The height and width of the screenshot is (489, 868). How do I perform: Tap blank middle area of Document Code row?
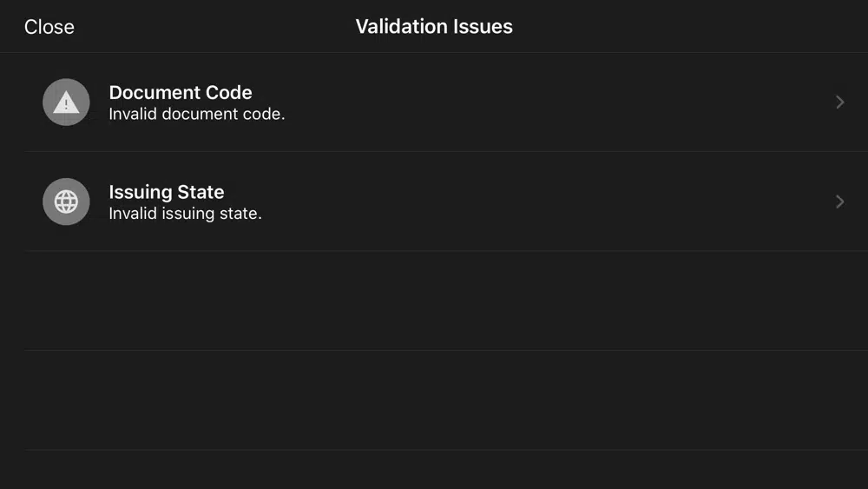(554, 102)
